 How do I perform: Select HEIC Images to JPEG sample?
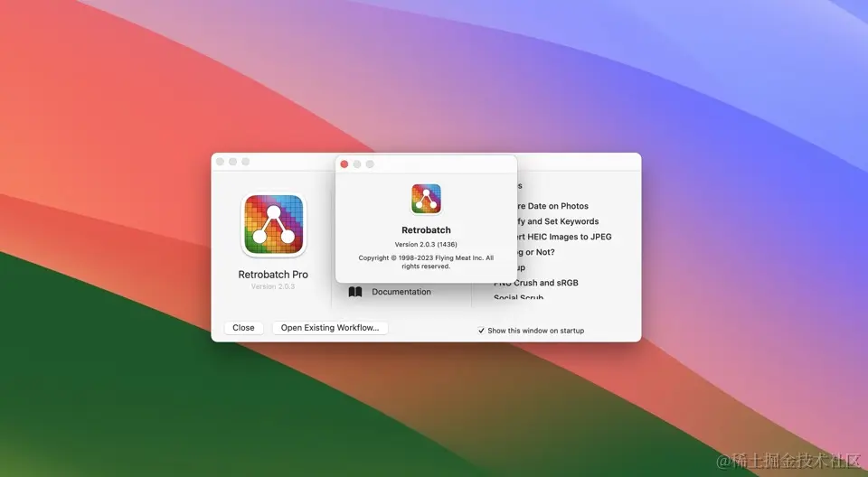pyautogui.click(x=563, y=237)
